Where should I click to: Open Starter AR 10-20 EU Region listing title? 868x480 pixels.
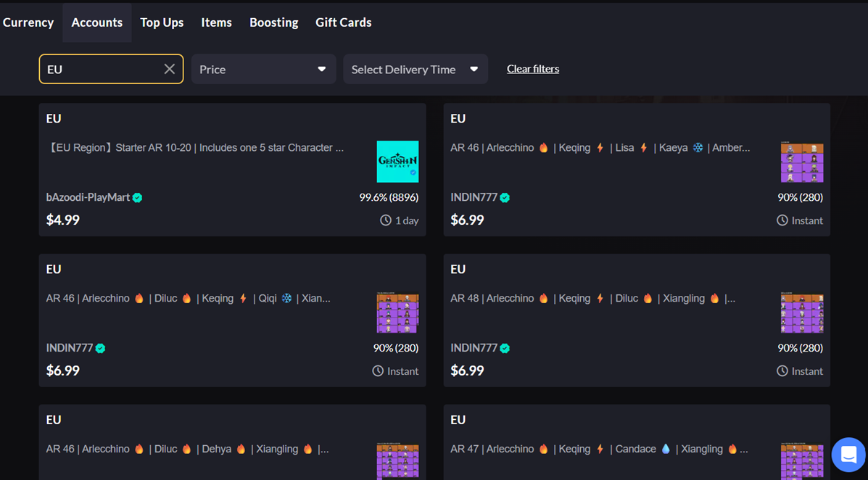(195, 148)
